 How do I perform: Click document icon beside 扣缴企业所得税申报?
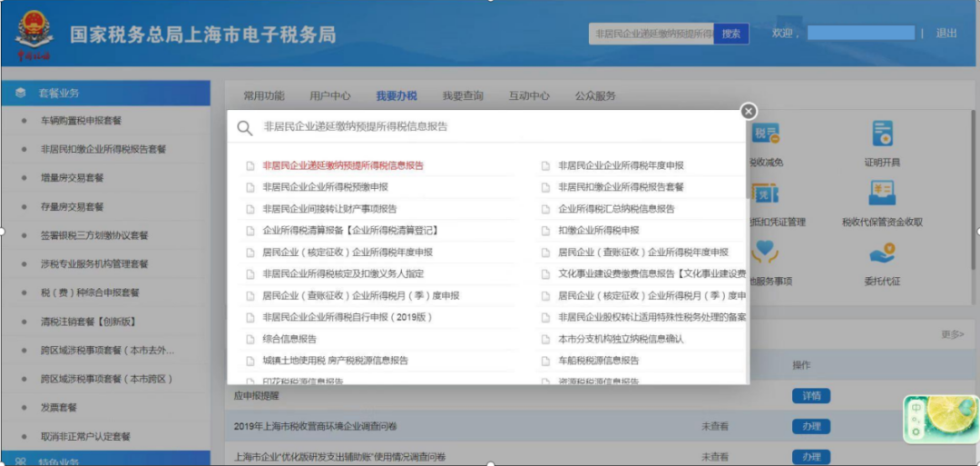pos(545,231)
